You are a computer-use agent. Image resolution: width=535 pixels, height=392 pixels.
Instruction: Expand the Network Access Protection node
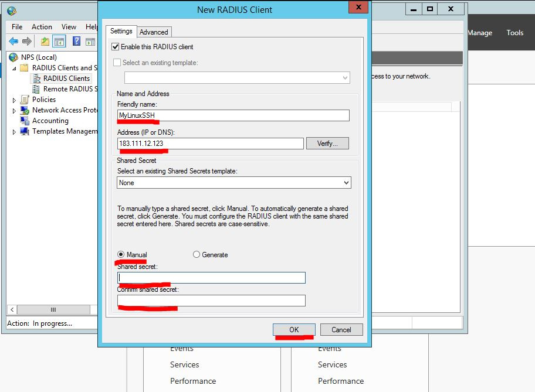pos(14,111)
